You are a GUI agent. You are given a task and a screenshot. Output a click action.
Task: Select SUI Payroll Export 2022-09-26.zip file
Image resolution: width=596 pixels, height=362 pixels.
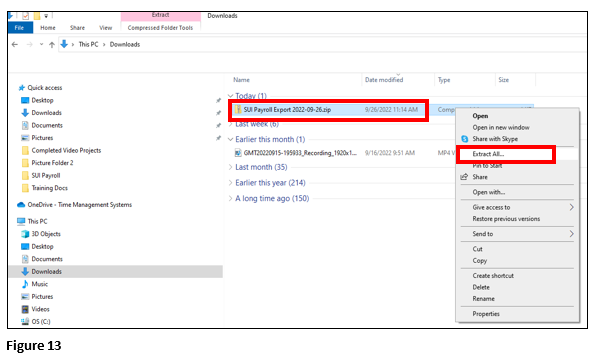(x=287, y=110)
